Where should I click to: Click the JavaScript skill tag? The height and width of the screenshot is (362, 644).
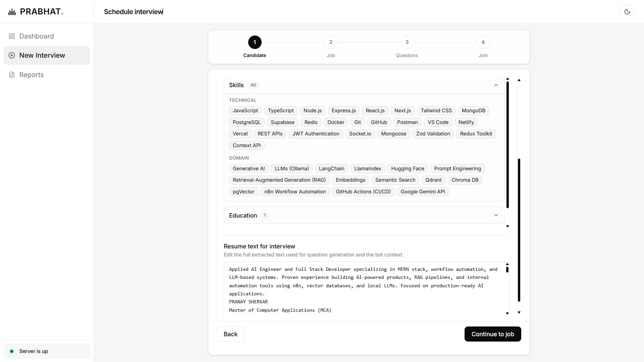245,111
